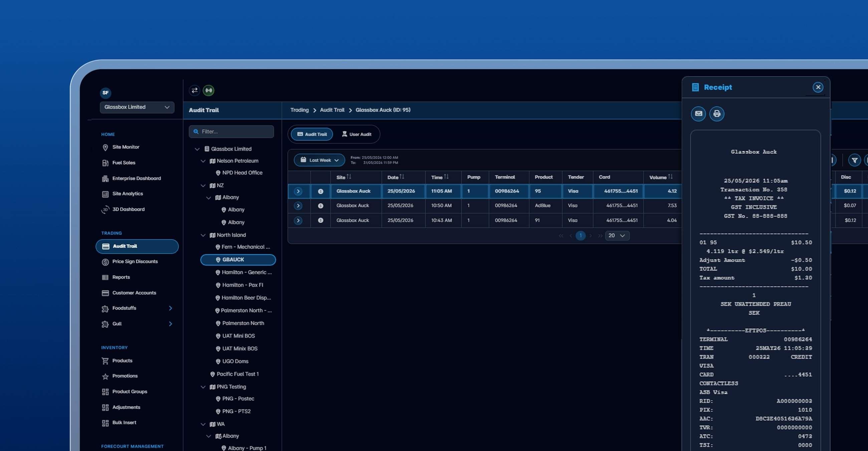Click info icon on 10:50 AM row
Image resolution: width=868 pixels, height=451 pixels.
coord(320,205)
